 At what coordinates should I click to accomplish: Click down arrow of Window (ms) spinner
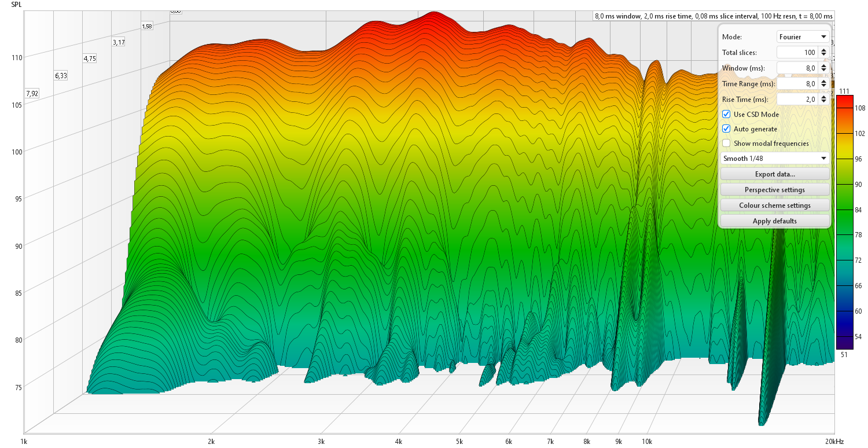(823, 71)
